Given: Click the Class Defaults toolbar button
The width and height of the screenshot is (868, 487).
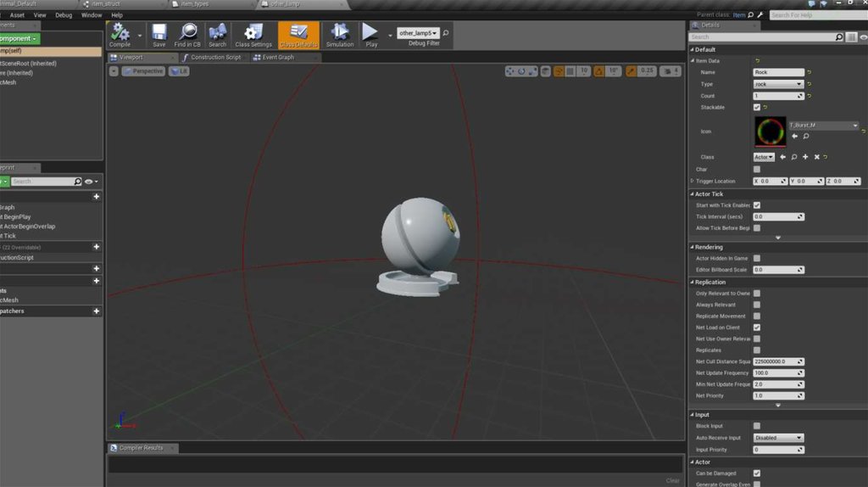Looking at the screenshot, I should 298,35.
